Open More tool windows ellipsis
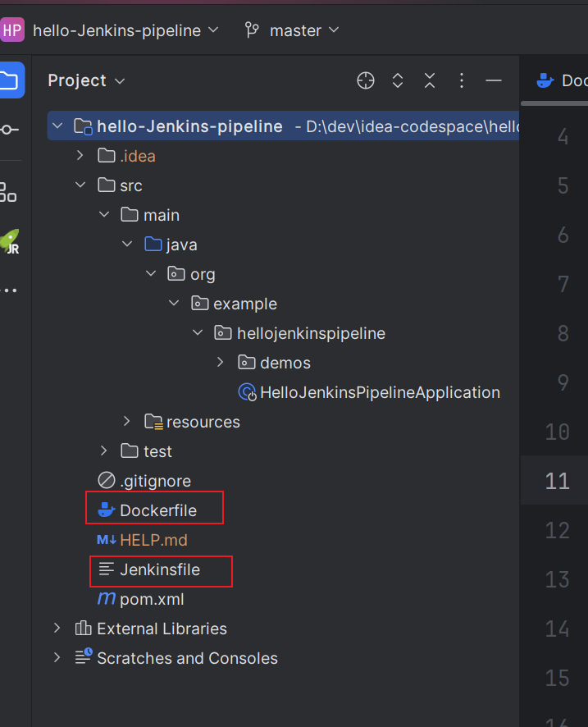The image size is (588, 727). pos(9,290)
